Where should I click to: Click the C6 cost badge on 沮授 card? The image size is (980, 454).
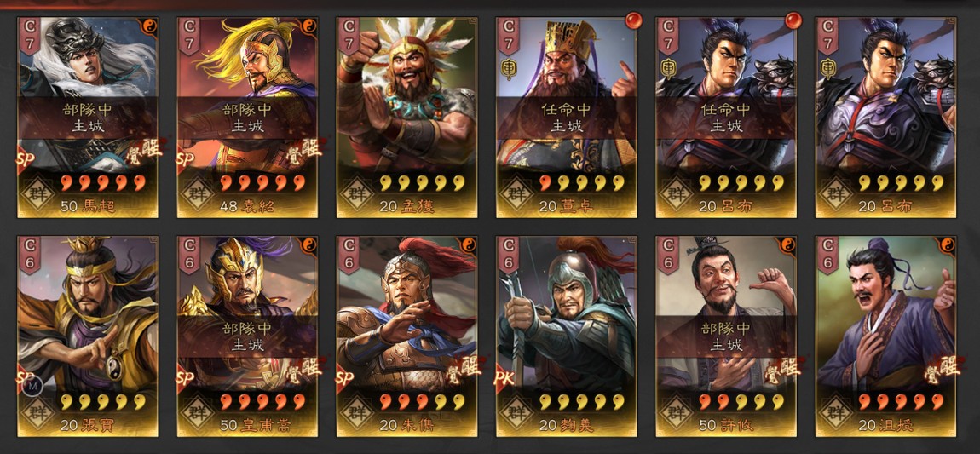point(827,255)
